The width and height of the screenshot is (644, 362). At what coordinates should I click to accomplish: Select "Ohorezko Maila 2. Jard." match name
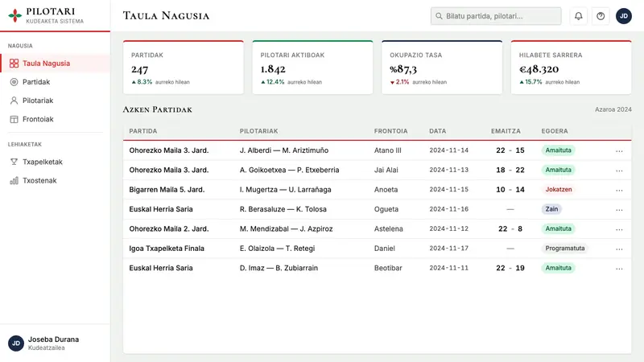coord(169,228)
